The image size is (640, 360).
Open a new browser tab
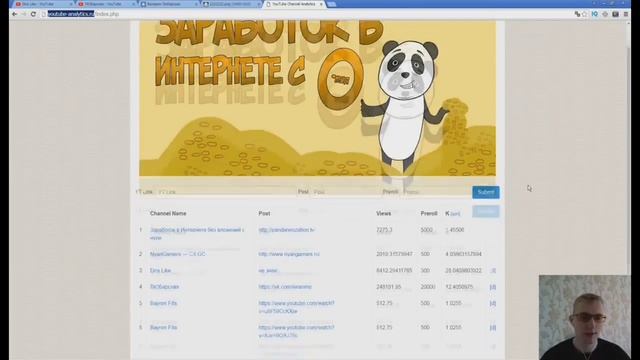[x=331, y=4]
